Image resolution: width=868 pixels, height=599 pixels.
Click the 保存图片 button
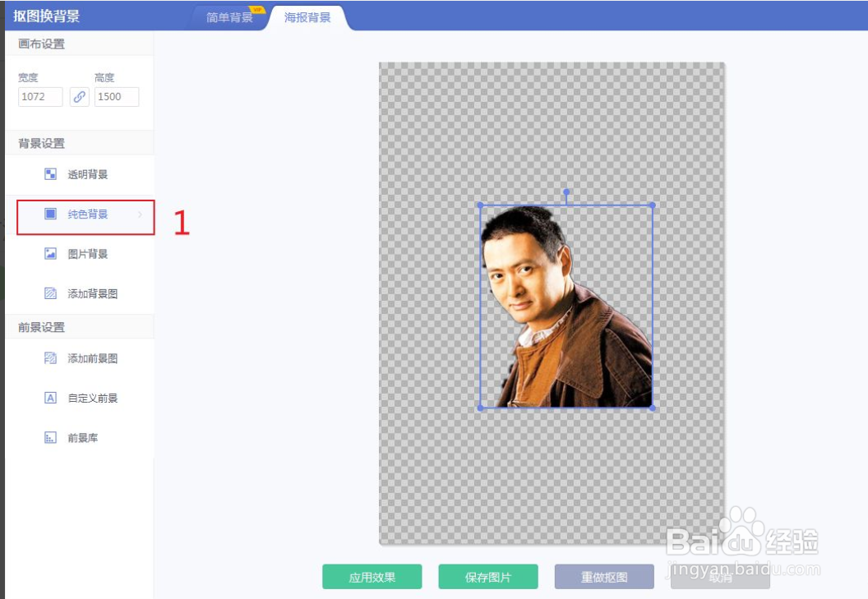point(488,577)
